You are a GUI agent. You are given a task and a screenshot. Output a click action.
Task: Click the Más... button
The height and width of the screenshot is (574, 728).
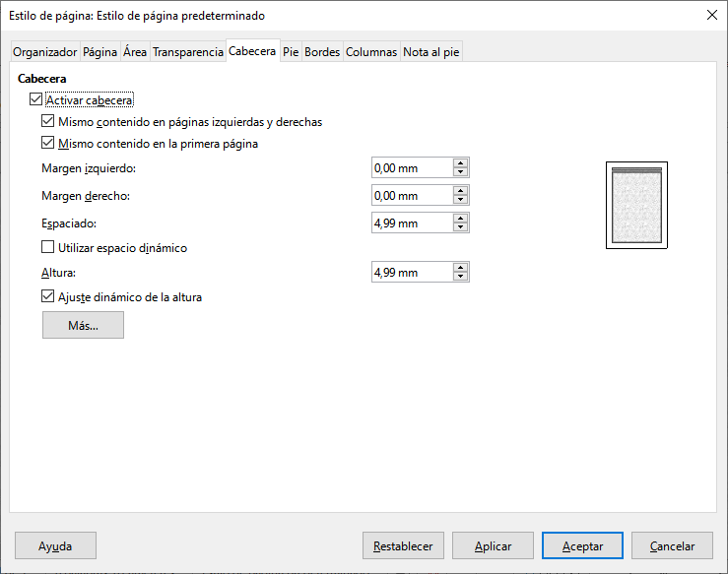click(83, 326)
